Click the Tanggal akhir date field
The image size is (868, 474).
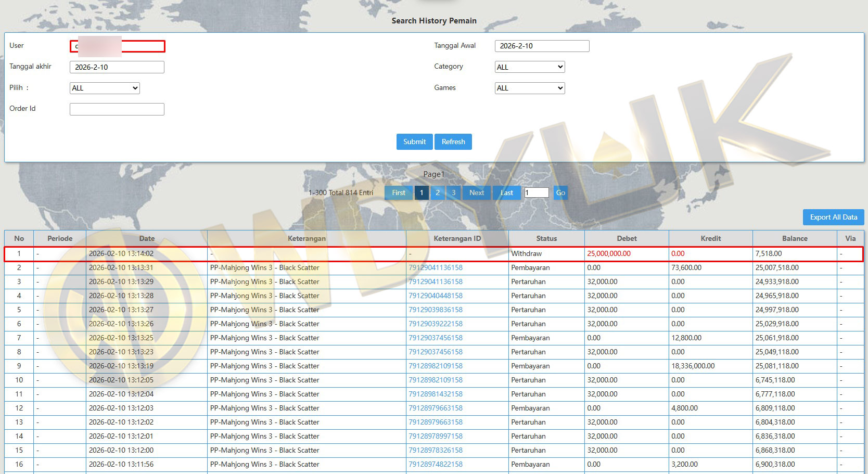pyautogui.click(x=117, y=67)
